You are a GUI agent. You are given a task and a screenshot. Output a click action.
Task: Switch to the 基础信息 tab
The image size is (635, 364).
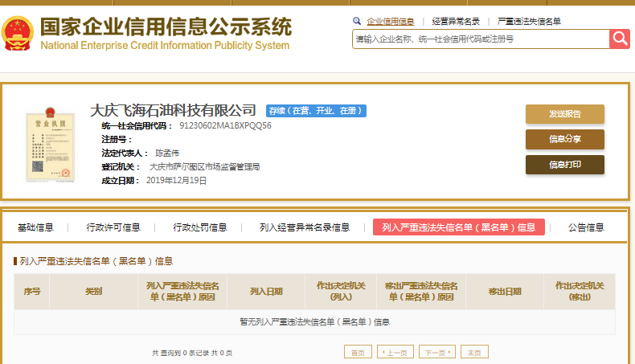35,227
